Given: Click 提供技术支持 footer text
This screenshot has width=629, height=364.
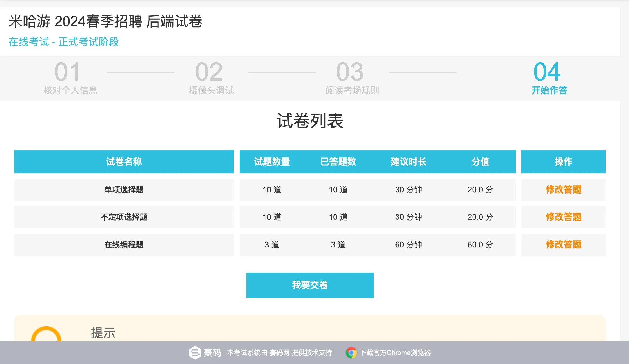Looking at the screenshot, I should [312, 353].
